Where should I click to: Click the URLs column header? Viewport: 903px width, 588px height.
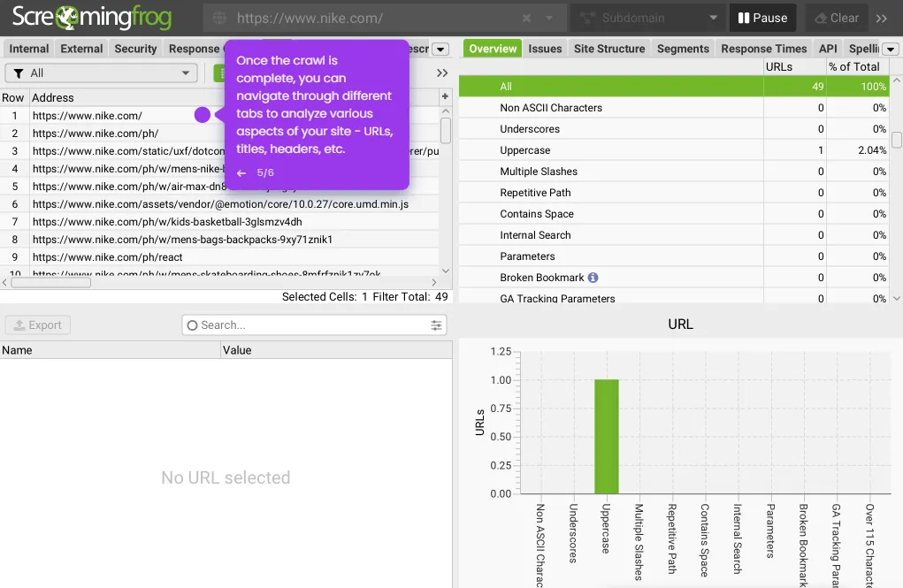pyautogui.click(x=795, y=67)
